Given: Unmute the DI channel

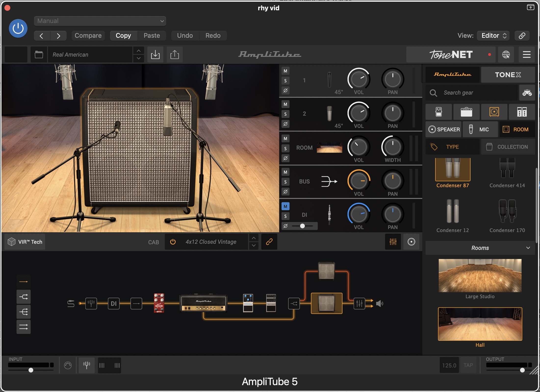Looking at the screenshot, I should 285,206.
